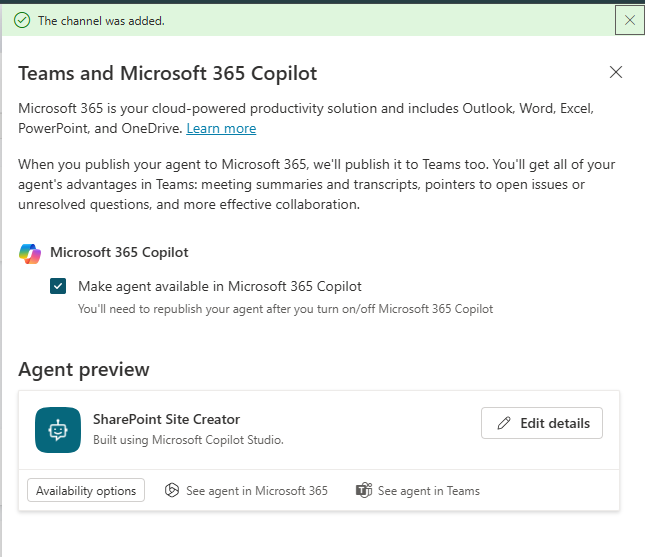Click the Teams and Microsoft 365 Copilot title
Image resolution: width=645 pixels, height=557 pixels.
point(168,73)
